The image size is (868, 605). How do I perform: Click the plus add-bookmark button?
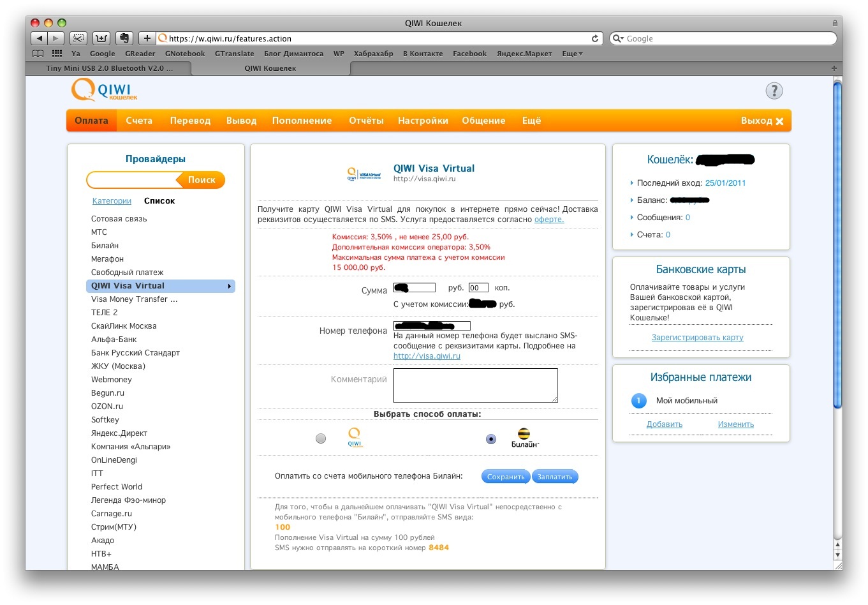(x=147, y=38)
